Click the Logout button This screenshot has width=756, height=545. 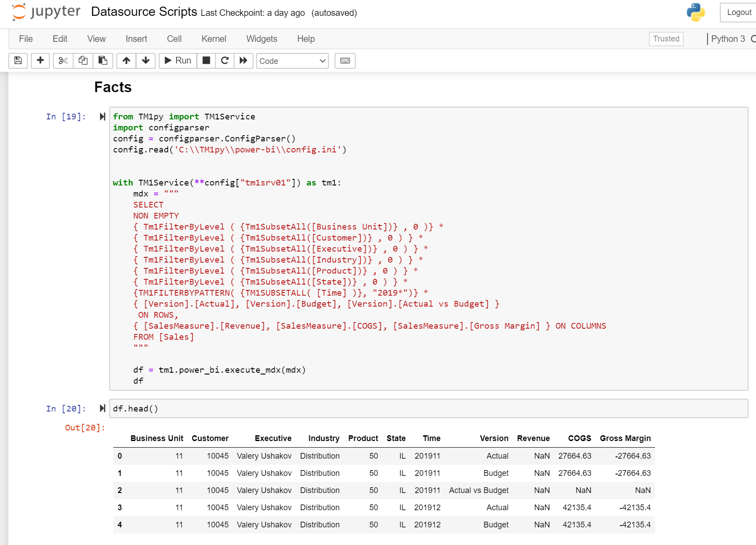(739, 12)
